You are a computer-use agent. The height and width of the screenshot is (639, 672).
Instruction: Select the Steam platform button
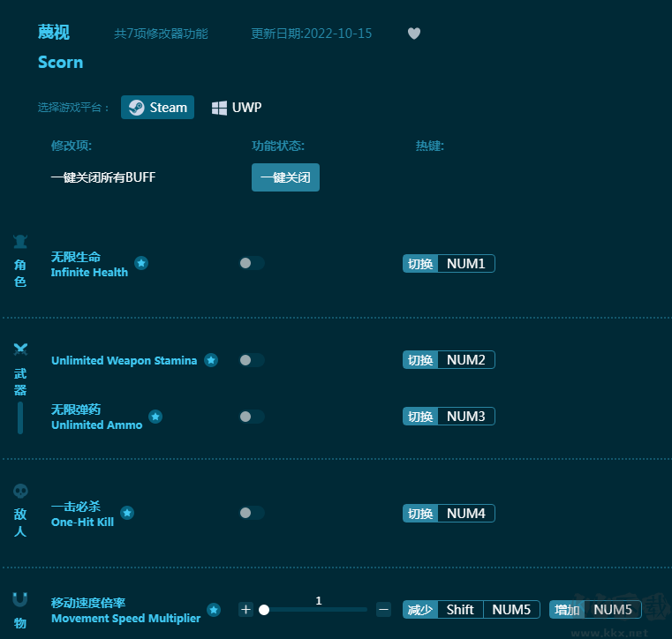(x=157, y=107)
